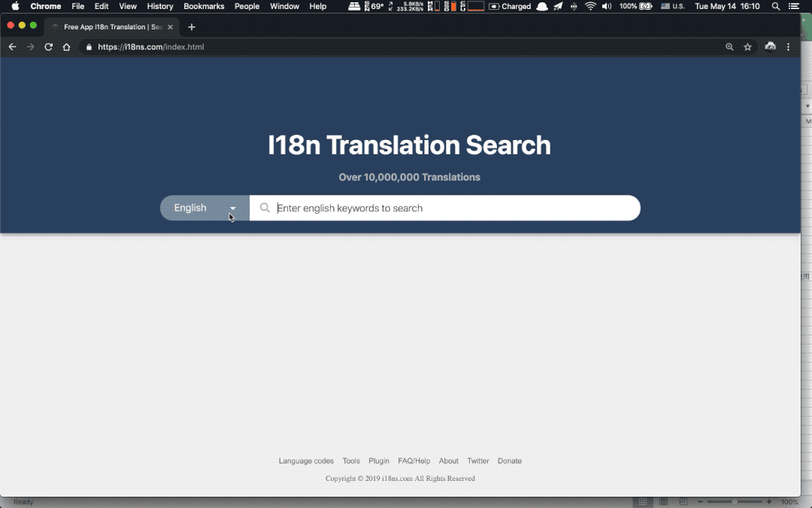Open the Chrome application menu

(46, 6)
